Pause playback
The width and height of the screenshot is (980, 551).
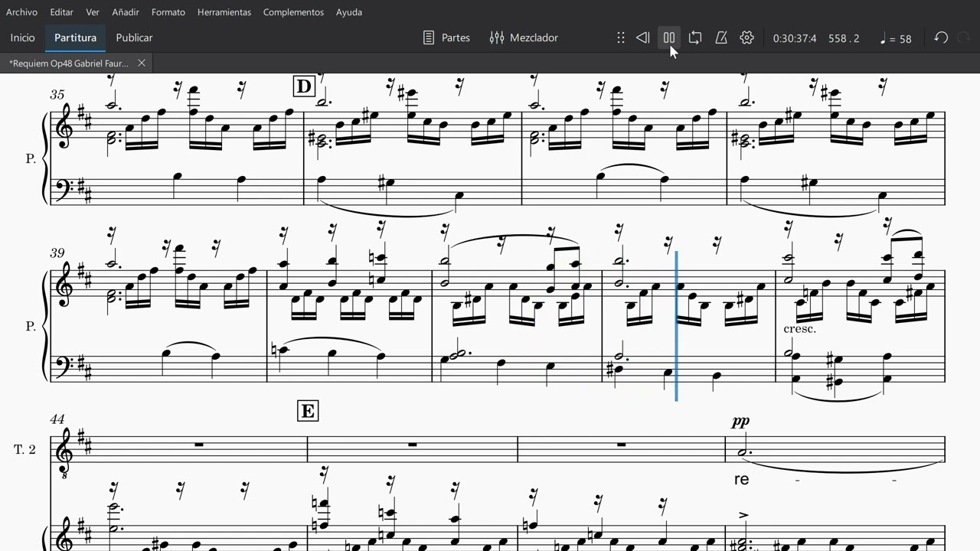pos(669,37)
